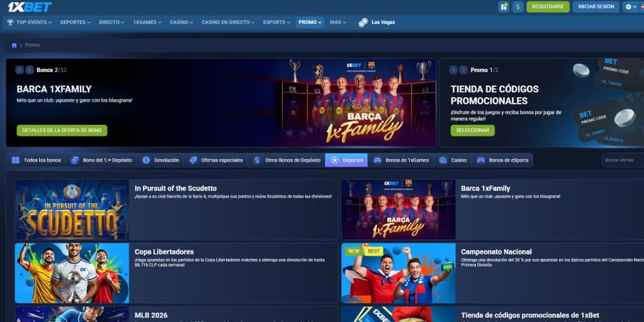Click the Otros Bonos de Depósito dollar icon
This screenshot has width=644, height=322.
[257, 160]
